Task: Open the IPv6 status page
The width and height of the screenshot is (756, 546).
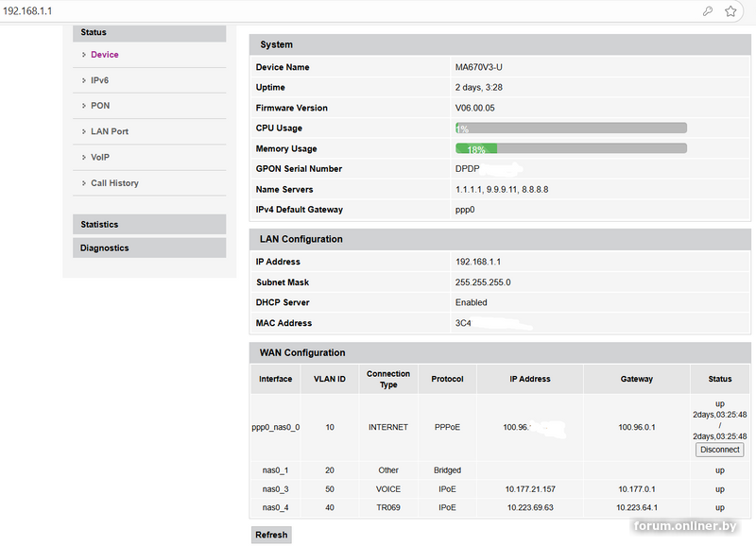Action: click(99, 80)
